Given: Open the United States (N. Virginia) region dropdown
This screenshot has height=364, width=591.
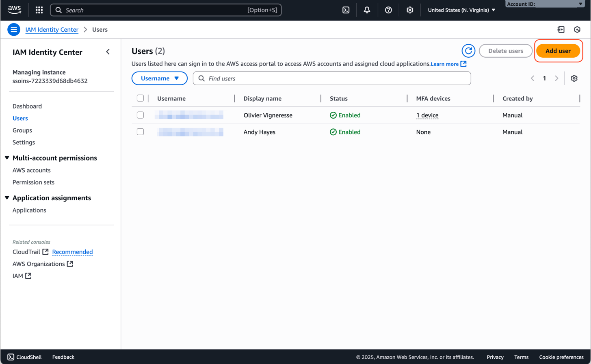Looking at the screenshot, I should tap(462, 10).
